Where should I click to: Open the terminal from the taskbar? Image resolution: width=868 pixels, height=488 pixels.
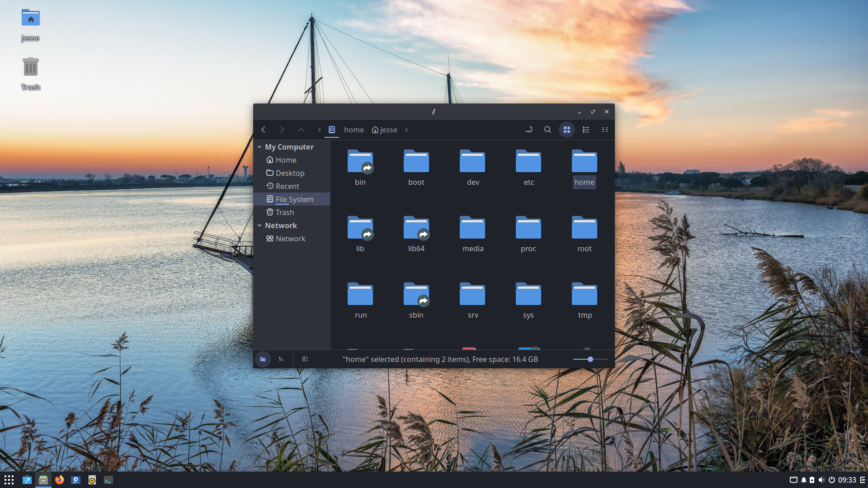[x=108, y=480]
